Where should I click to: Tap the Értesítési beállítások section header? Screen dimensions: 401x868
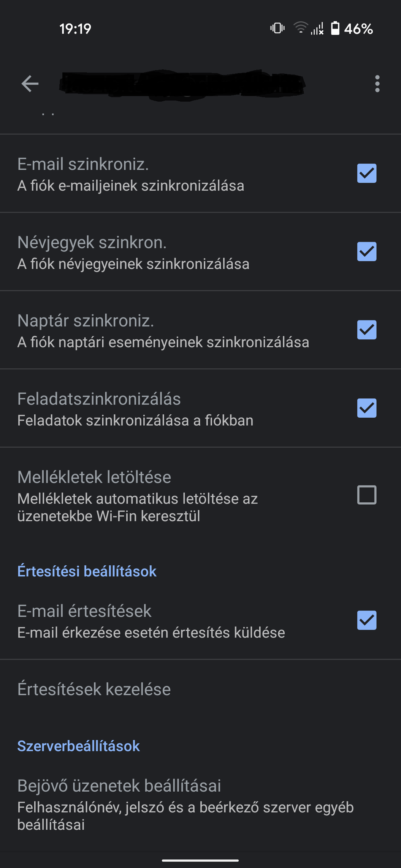point(87,571)
